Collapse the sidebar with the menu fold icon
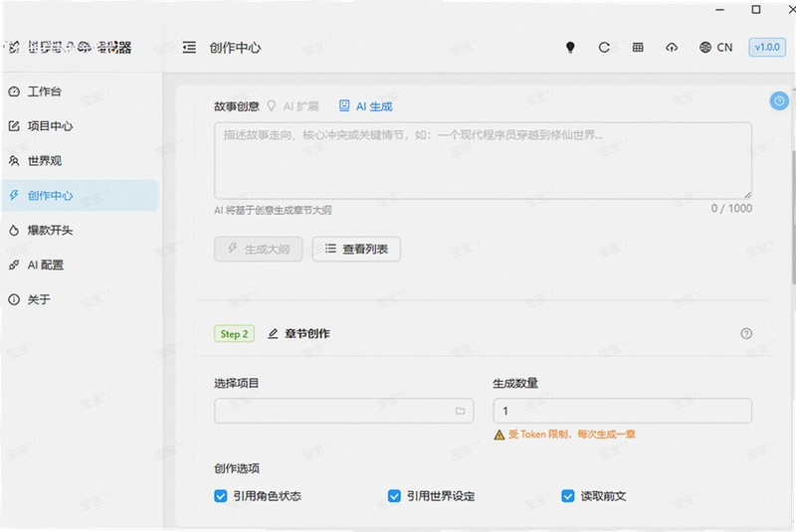Image resolution: width=796 pixels, height=532 pixels. 189,48
